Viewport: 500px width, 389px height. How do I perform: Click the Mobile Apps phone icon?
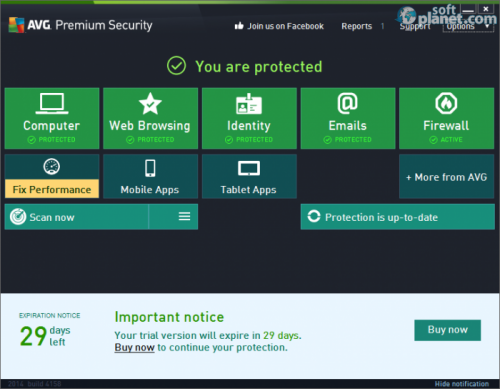point(150,168)
